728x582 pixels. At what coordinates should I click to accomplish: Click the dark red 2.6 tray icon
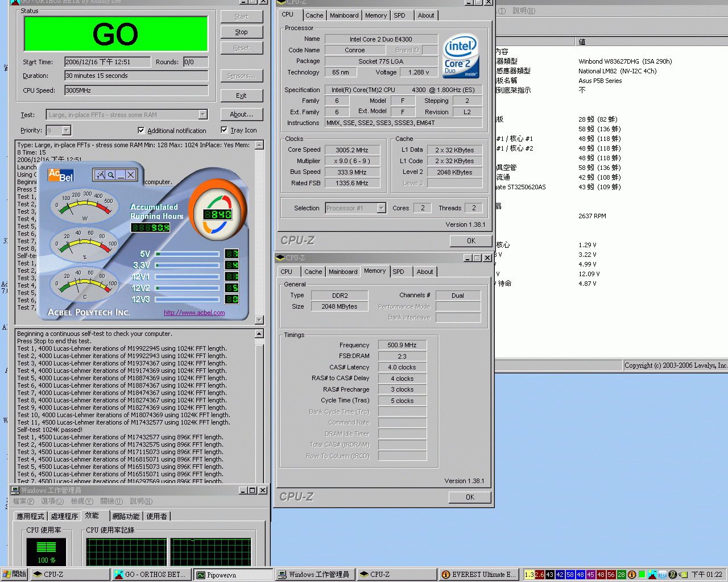click(540, 575)
